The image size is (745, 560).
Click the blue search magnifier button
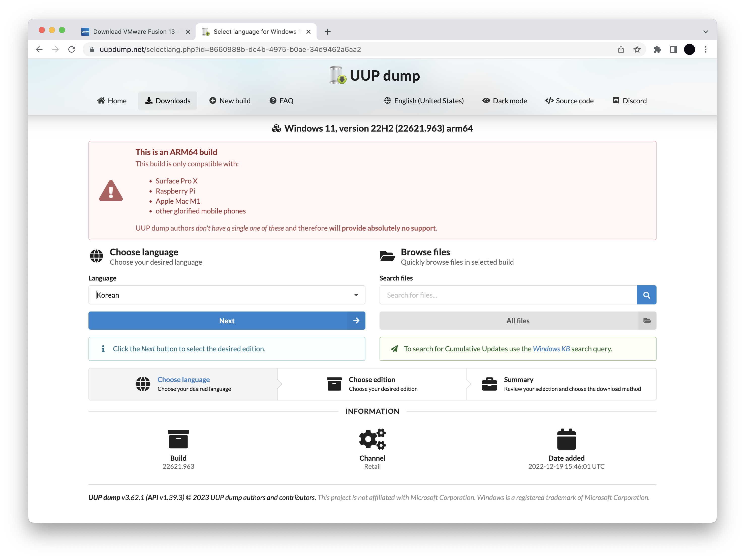646,295
